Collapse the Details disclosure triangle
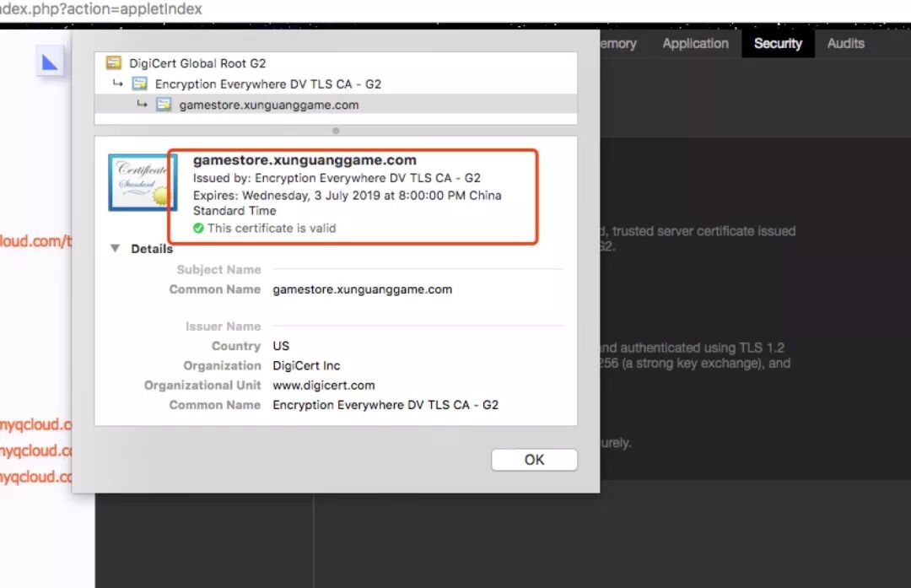 [115, 249]
